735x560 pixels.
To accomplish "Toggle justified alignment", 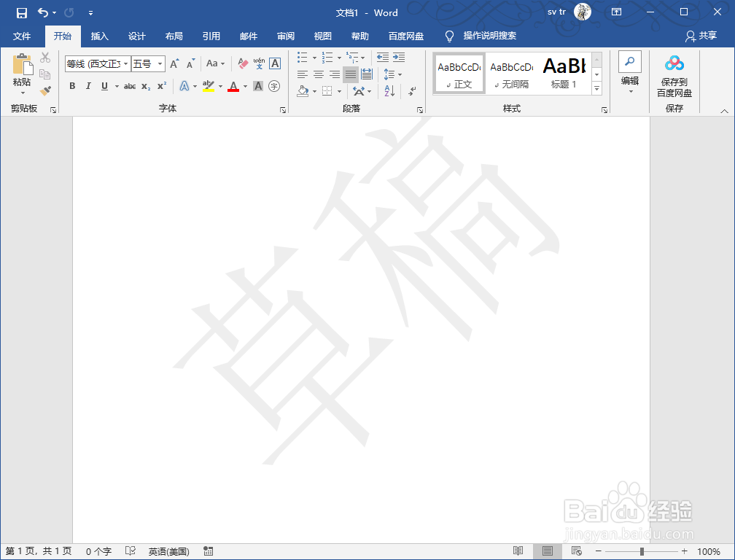I will point(350,74).
